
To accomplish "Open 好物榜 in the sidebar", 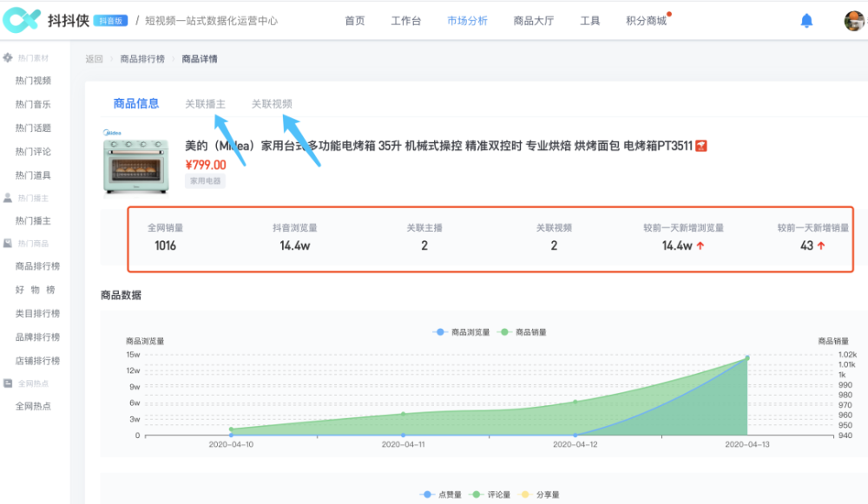I will click(36, 290).
